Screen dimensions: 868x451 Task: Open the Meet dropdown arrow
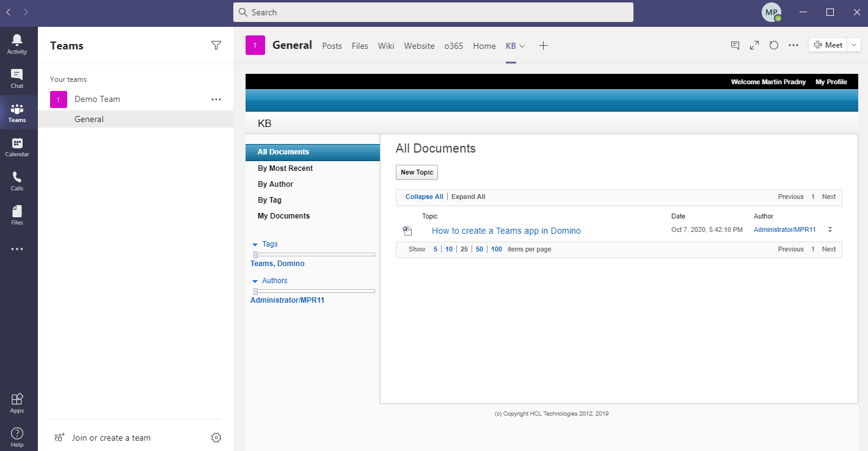click(x=854, y=45)
